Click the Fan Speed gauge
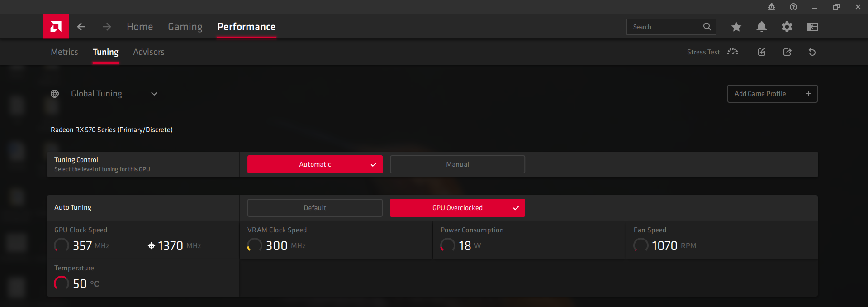This screenshot has width=868, height=307. click(x=641, y=245)
